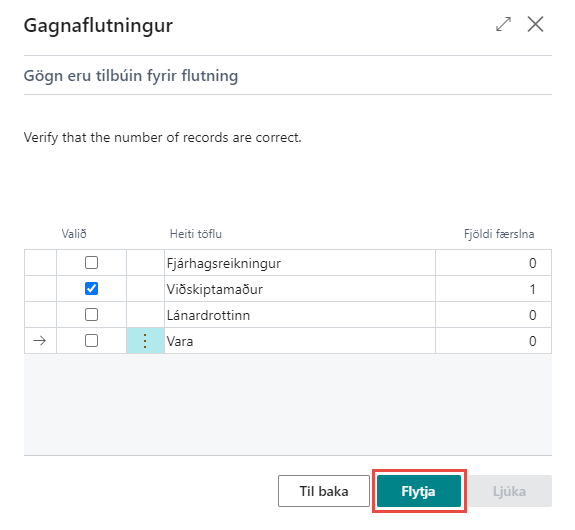Select the Lánardrottinn table name cell
The width and height of the screenshot is (575, 530).
coord(300,315)
